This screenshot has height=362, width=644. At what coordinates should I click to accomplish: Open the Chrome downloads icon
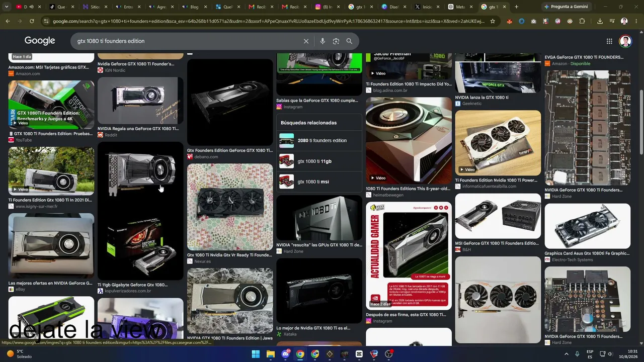tap(600, 21)
